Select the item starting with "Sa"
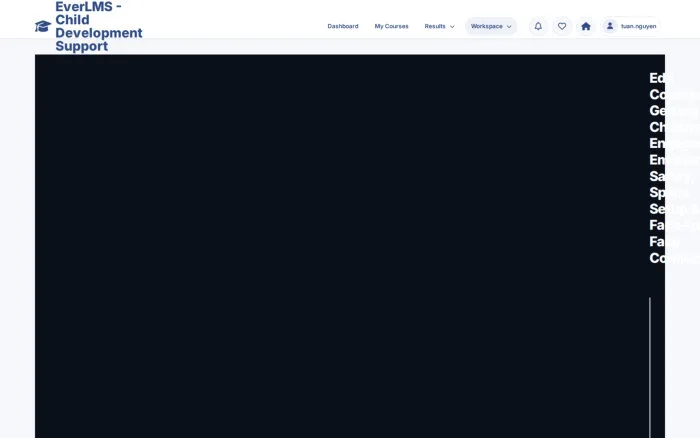The height and width of the screenshot is (438, 700). click(x=672, y=176)
